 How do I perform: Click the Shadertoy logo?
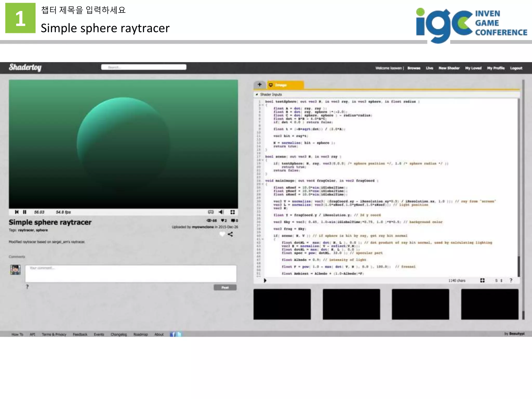(x=25, y=67)
